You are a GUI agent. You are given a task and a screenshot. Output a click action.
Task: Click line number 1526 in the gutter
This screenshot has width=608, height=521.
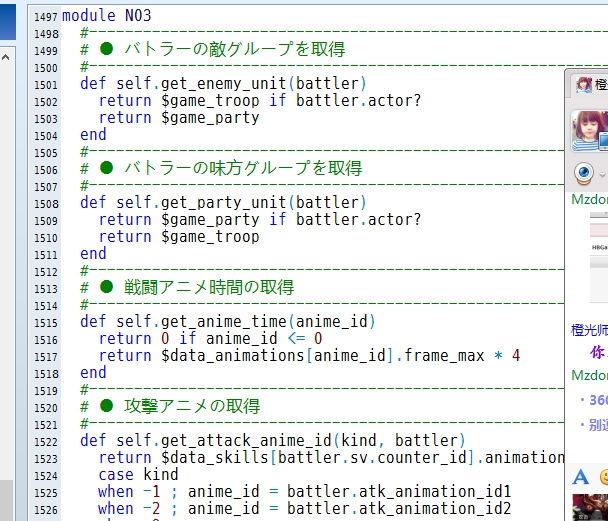(46, 510)
